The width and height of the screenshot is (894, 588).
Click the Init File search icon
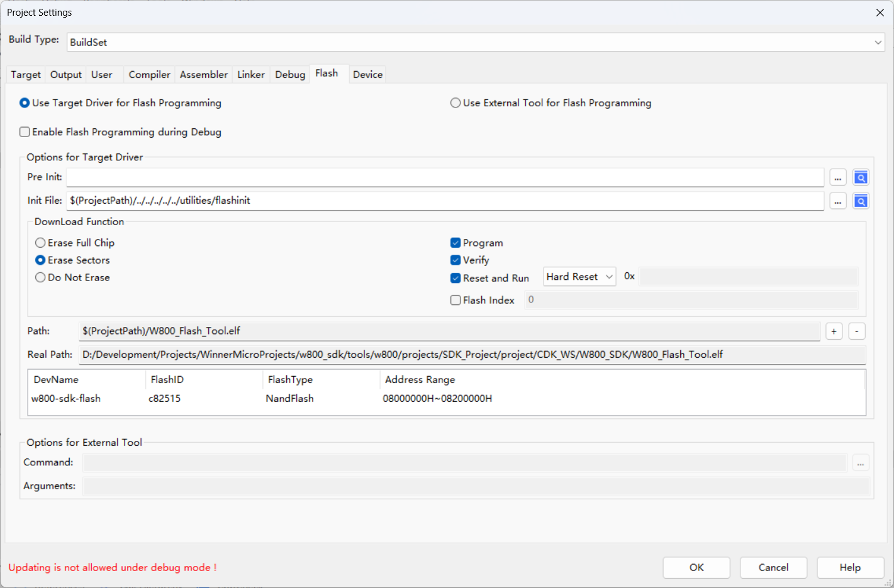[x=861, y=201]
